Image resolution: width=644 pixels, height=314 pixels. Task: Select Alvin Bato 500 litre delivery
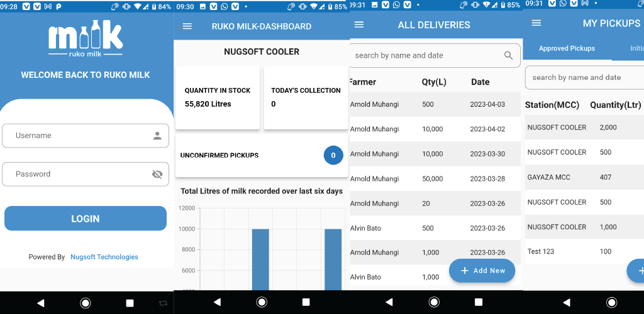(x=435, y=228)
